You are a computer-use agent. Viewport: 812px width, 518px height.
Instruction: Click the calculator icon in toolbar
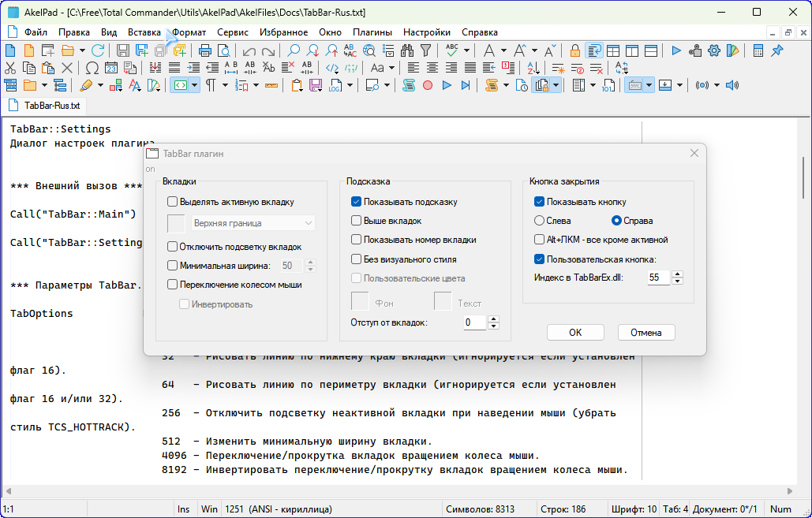[758, 50]
